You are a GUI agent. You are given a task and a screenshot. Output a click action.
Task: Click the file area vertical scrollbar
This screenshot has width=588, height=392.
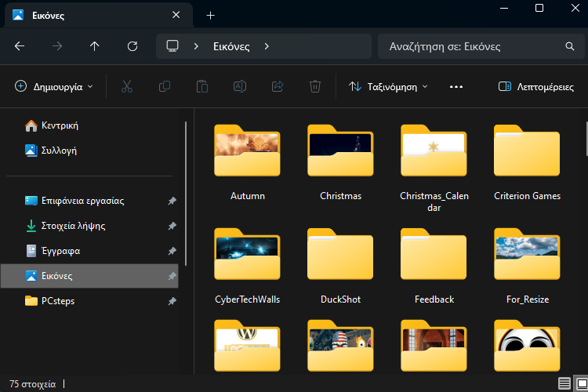(x=586, y=139)
